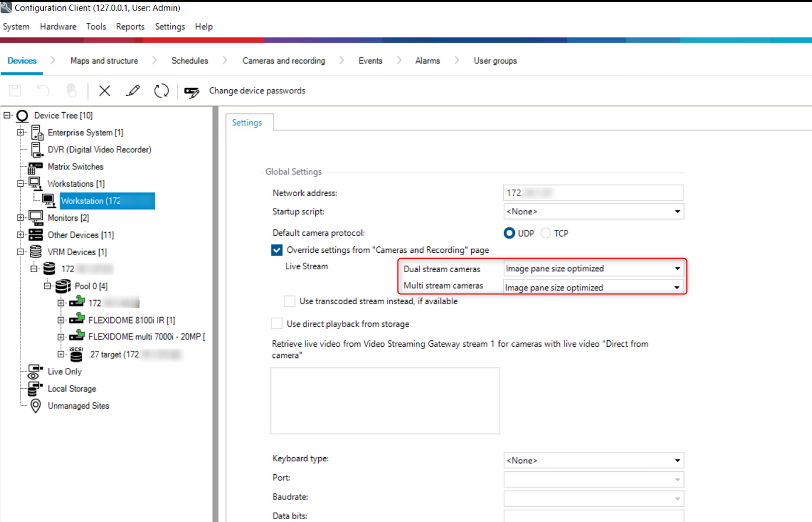
Task: Check Use transcoded stream instead option
Action: [290, 301]
